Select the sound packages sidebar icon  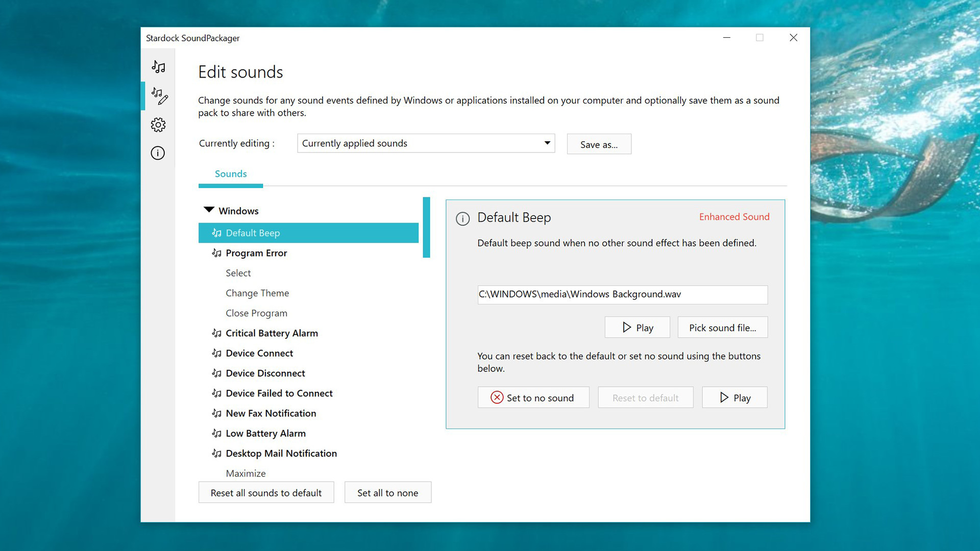pos(158,67)
